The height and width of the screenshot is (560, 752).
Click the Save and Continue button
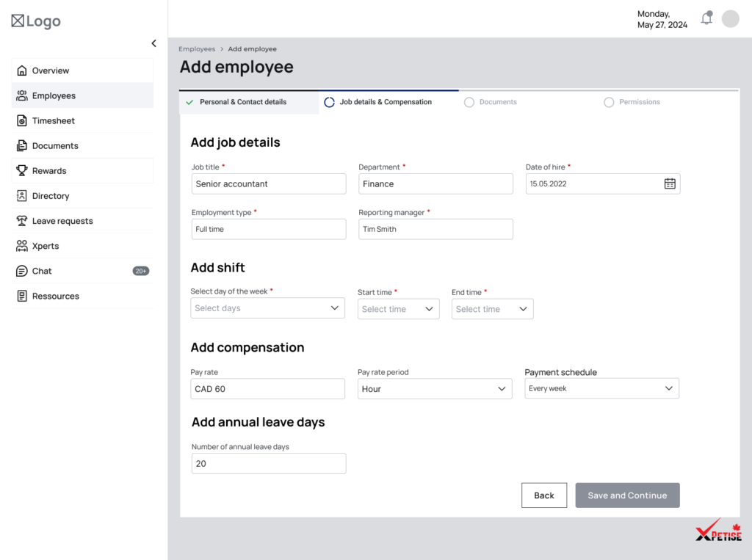tap(627, 495)
